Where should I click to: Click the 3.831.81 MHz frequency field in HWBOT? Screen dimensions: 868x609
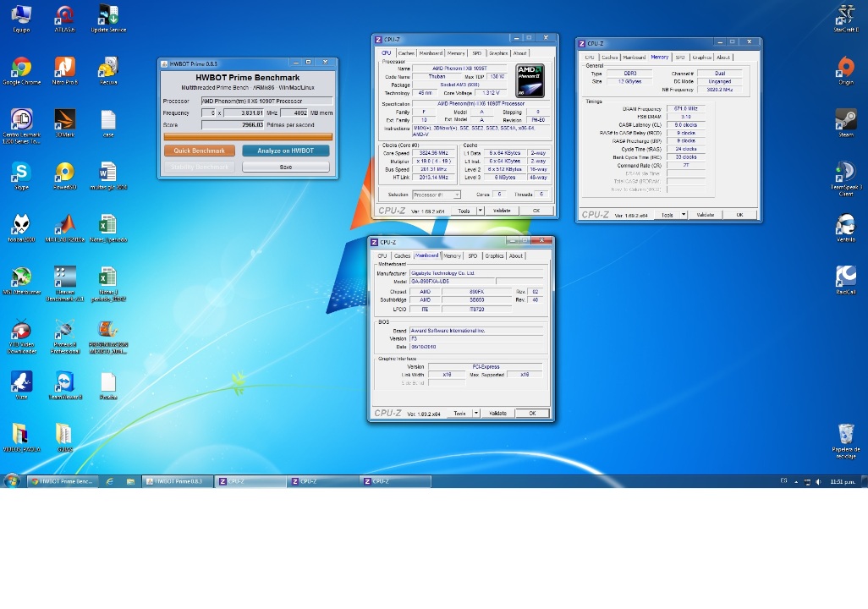tap(244, 113)
